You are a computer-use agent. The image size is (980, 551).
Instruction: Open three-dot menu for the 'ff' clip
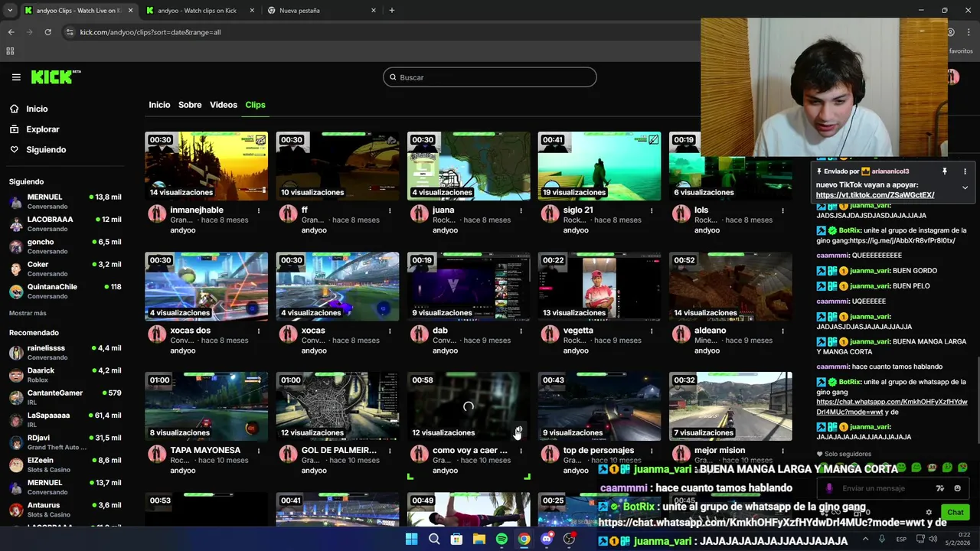pos(390,210)
